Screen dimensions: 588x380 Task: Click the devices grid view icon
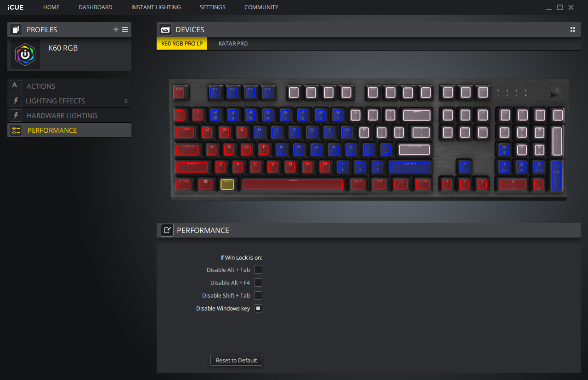(x=573, y=29)
